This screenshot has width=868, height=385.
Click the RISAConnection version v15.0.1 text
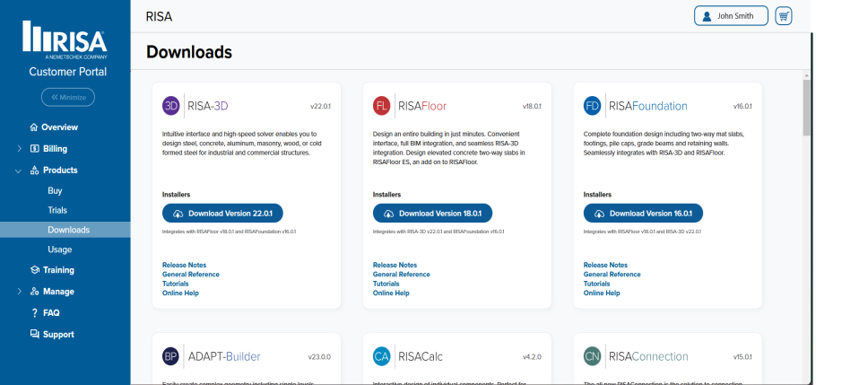click(742, 357)
